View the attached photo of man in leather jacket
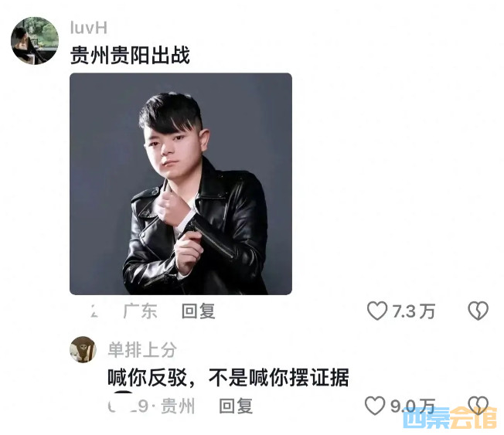 [x=181, y=184]
